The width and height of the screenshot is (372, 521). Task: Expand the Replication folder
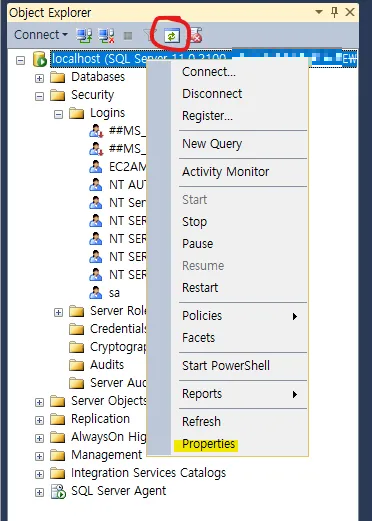click(39, 420)
